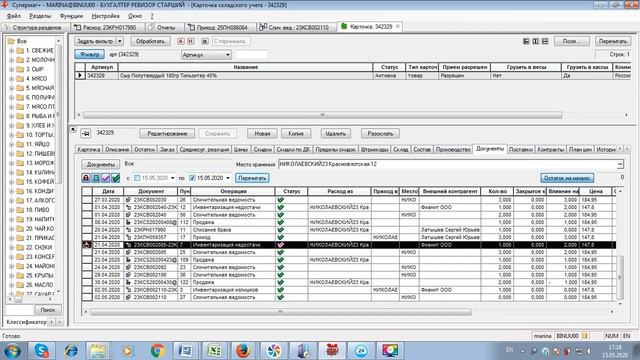Switch to the Остатки tab

coord(144,150)
